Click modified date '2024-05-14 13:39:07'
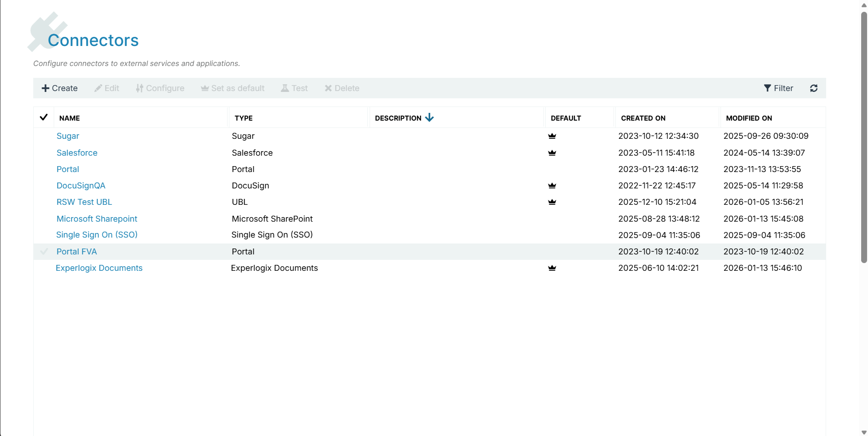 pos(764,153)
